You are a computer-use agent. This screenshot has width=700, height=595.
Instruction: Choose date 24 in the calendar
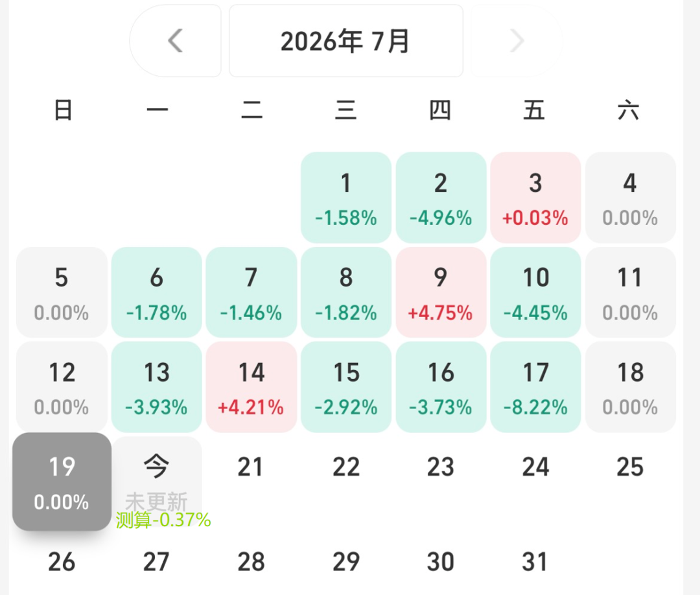tap(536, 467)
